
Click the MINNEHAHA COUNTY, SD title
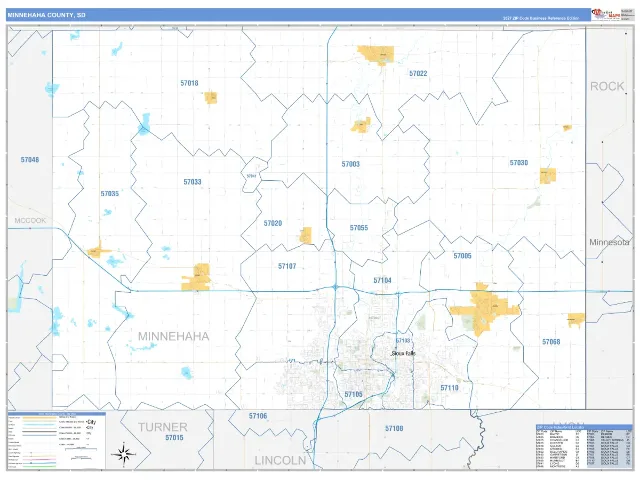point(47,15)
